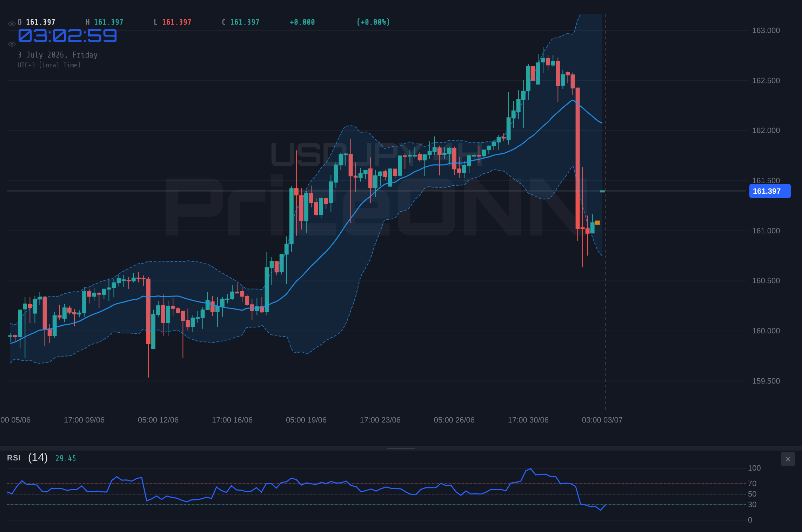Image resolution: width=802 pixels, height=532 pixels.
Task: Click the (+0.00%) percent change
Action: click(373, 22)
